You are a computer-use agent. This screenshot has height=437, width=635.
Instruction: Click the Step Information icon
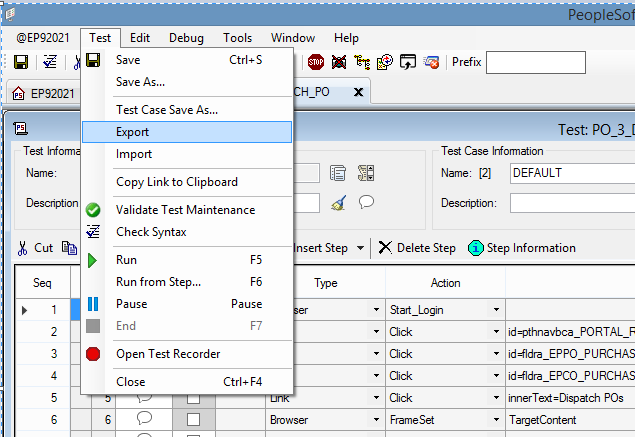pos(475,248)
